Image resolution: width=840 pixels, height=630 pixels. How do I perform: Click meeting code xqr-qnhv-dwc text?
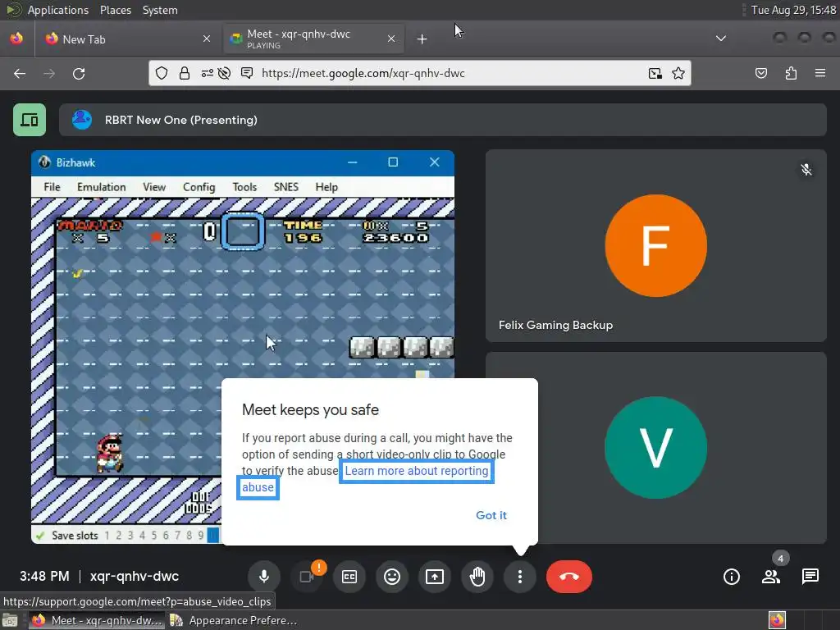point(135,577)
